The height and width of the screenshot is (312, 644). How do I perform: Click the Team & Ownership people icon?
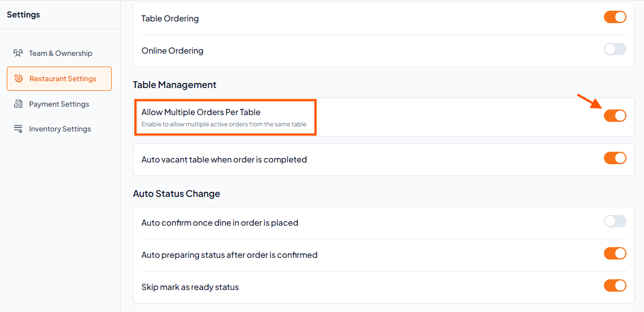point(17,53)
